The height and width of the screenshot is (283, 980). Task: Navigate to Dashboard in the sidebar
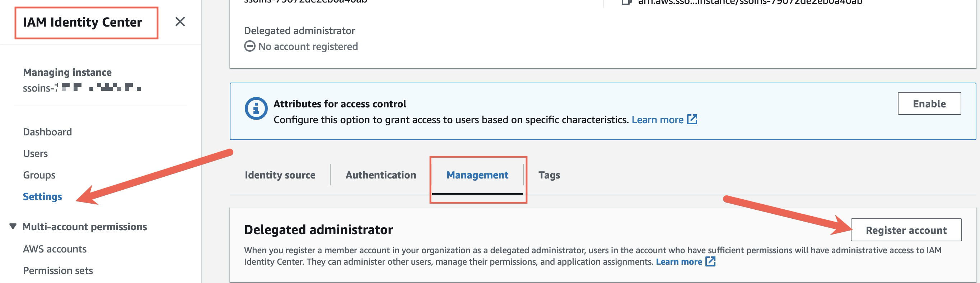coord(47,132)
